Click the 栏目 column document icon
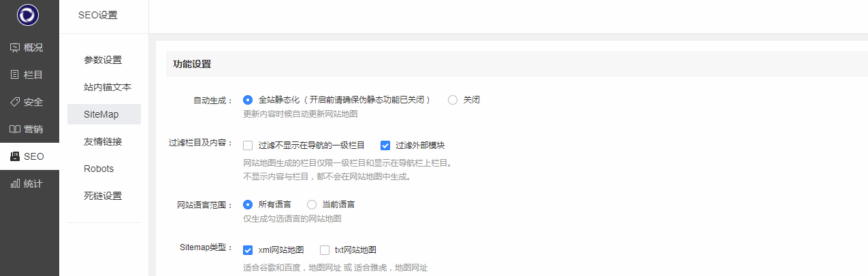 pos(15,75)
